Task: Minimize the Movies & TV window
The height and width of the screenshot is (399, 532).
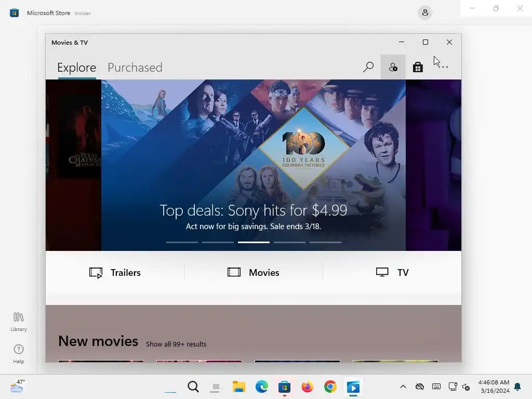Action: [402, 42]
